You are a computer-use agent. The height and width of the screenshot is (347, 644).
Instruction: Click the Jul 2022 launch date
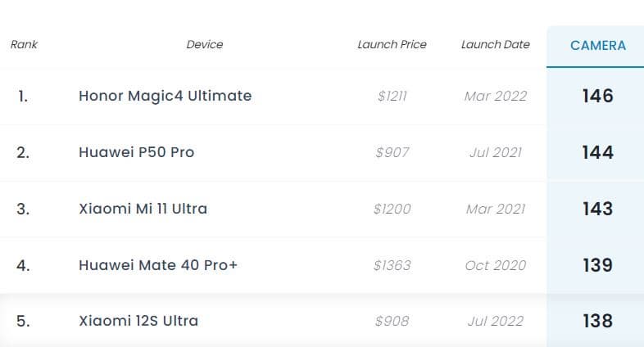(495, 321)
